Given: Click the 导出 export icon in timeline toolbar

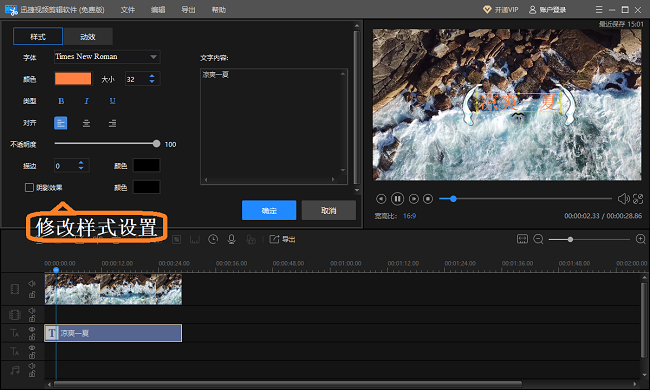Looking at the screenshot, I should [x=274, y=239].
